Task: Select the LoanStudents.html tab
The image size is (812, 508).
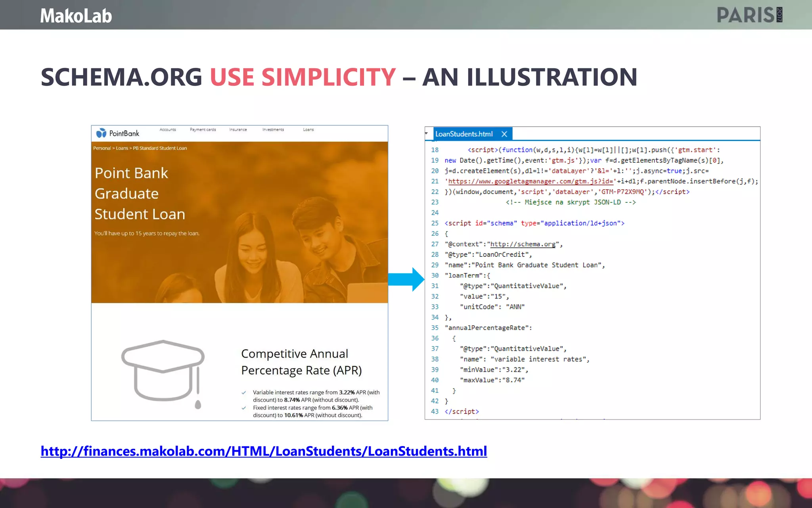Action: (x=463, y=134)
